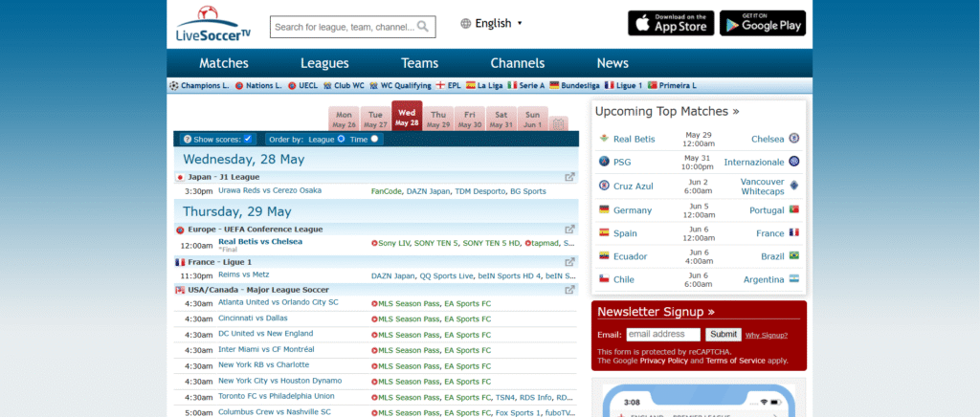This screenshot has height=417, width=980.
Task: Open the Google Privacy Policy link
Action: pyautogui.click(x=664, y=361)
